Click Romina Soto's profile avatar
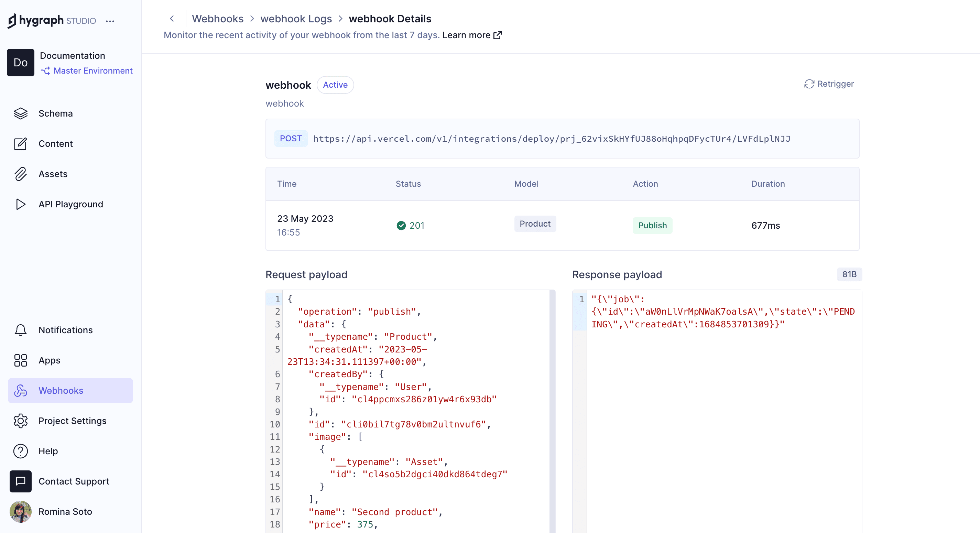 20,512
